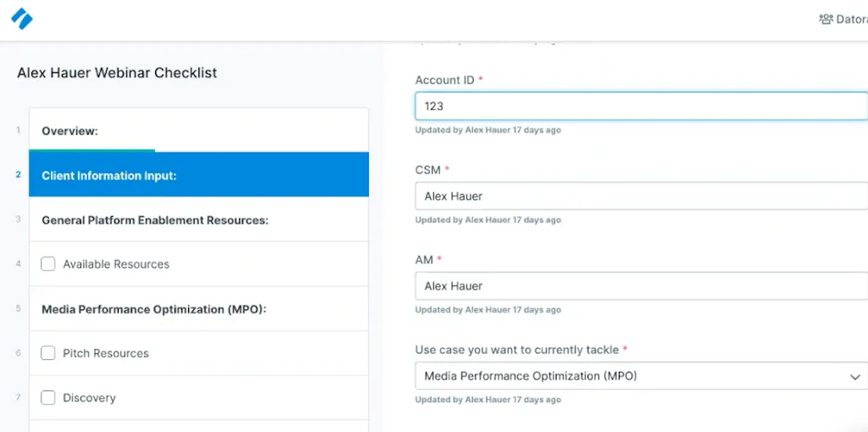
Task: Open the use case dropdown
Action: (641, 376)
